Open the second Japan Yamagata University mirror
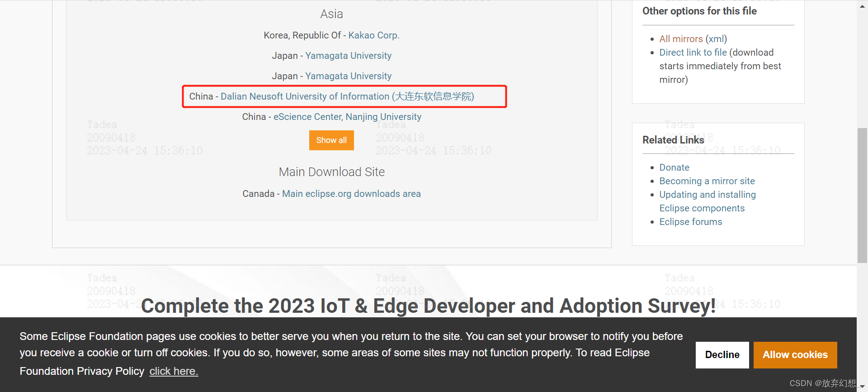Image resolution: width=868 pixels, height=392 pixels. (x=348, y=76)
